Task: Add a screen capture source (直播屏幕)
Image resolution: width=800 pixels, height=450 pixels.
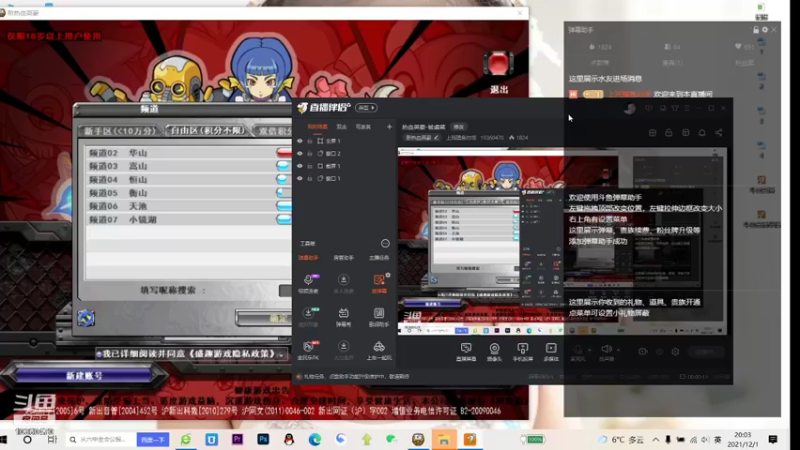Action: click(x=466, y=352)
